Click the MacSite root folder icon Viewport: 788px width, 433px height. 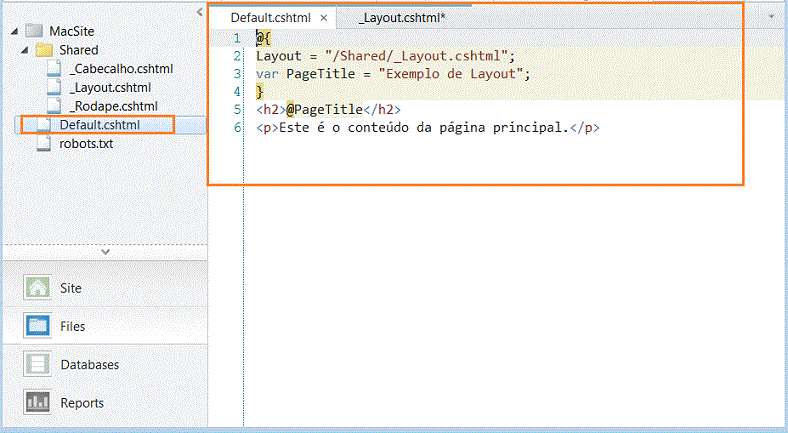(x=34, y=31)
